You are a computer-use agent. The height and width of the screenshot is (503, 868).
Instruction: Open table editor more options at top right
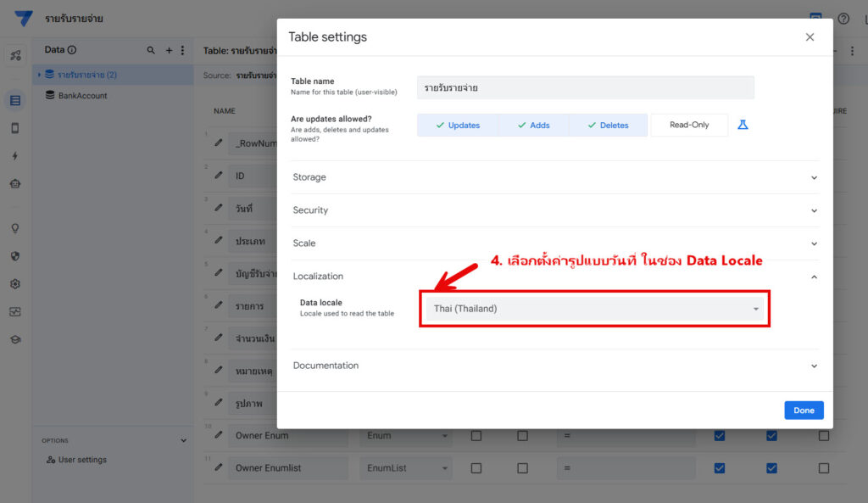tap(853, 51)
